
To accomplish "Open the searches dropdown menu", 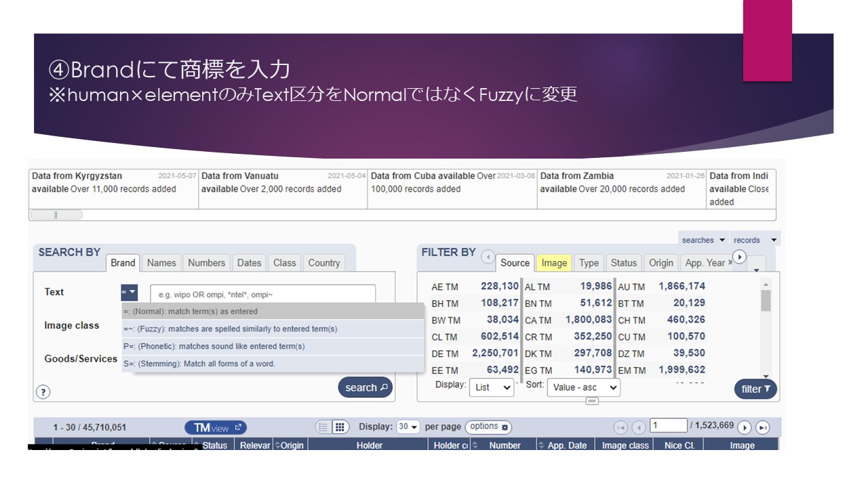I will point(703,240).
